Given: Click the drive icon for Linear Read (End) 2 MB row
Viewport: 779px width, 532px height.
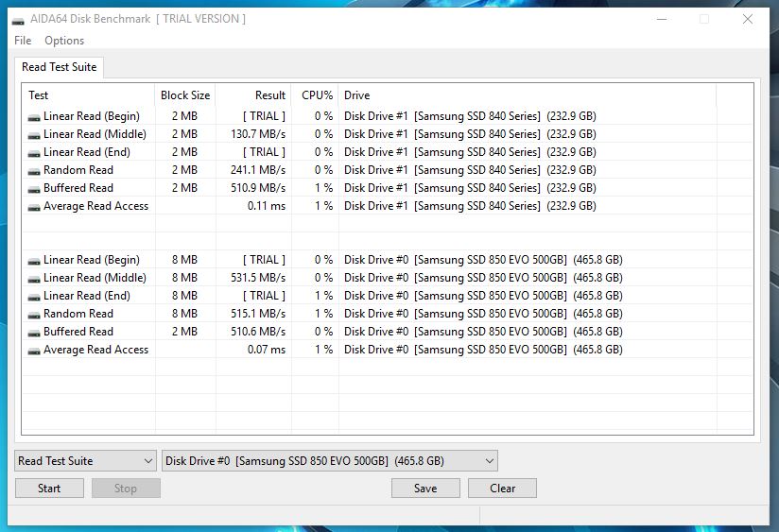Looking at the screenshot, I should (x=34, y=153).
